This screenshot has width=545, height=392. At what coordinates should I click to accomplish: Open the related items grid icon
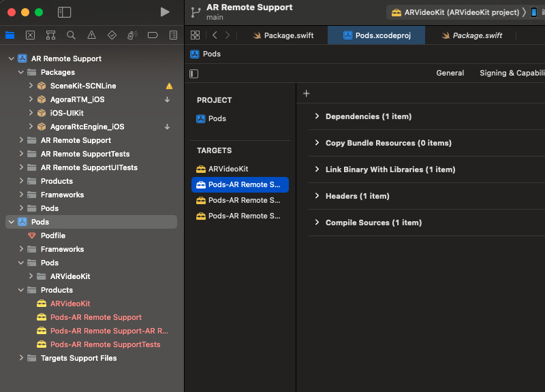click(x=196, y=35)
